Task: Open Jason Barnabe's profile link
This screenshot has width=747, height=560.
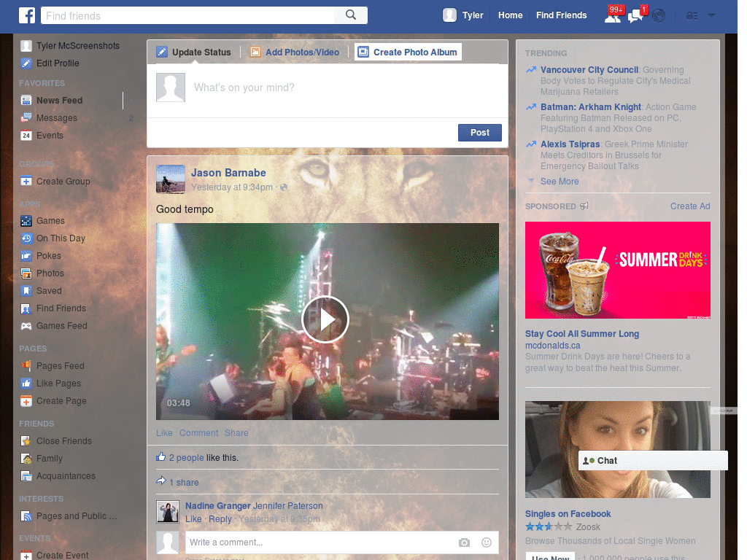Action: [x=228, y=173]
